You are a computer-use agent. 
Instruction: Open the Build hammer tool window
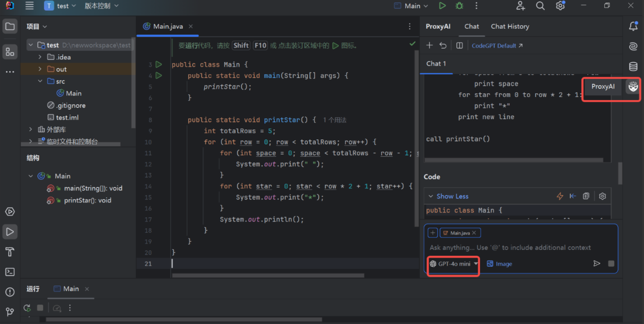[x=10, y=252]
